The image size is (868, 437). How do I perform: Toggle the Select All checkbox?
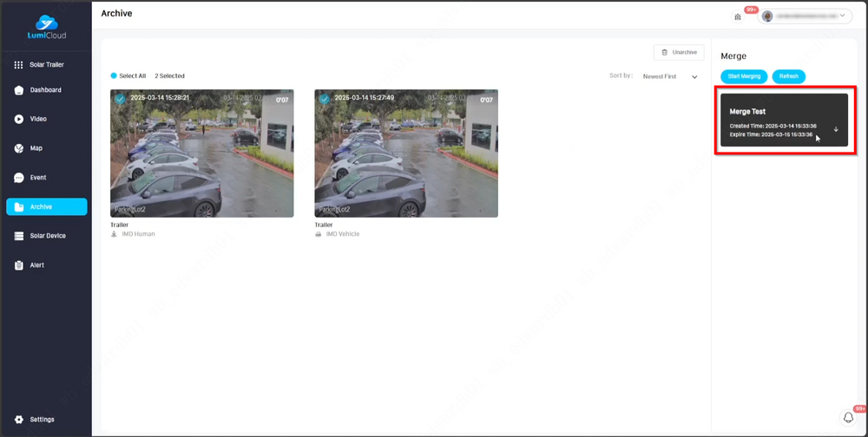pyautogui.click(x=115, y=76)
